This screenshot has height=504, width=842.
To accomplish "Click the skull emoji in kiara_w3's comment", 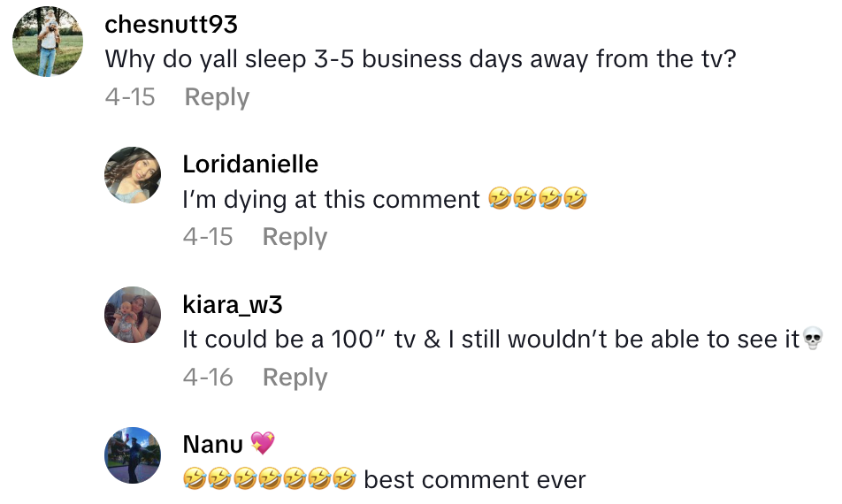I will point(814,340).
